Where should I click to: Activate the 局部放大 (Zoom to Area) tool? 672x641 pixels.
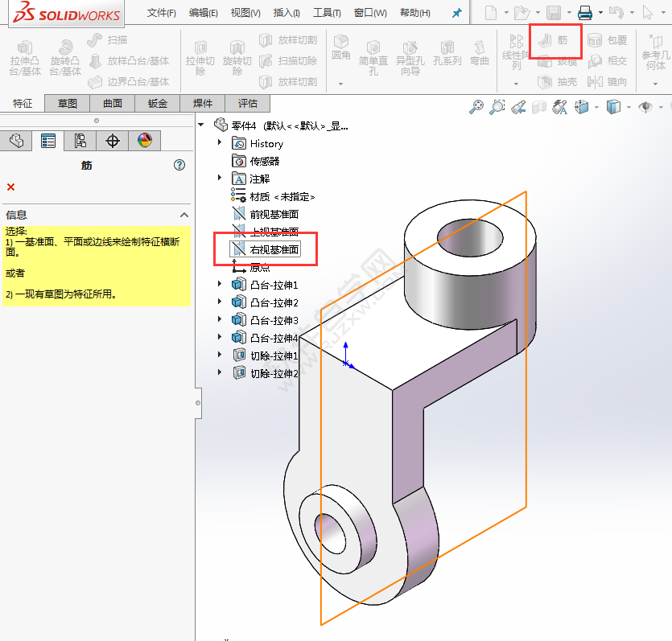click(x=497, y=108)
